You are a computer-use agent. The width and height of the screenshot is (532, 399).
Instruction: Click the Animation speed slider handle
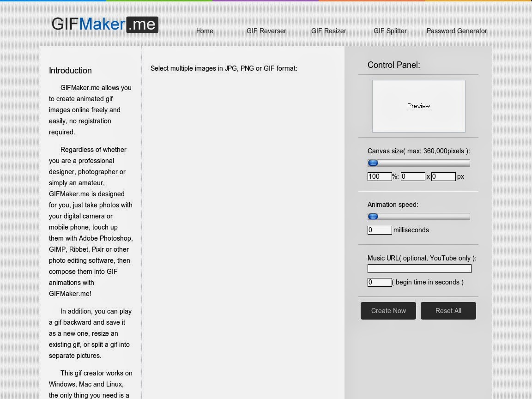tap(373, 217)
